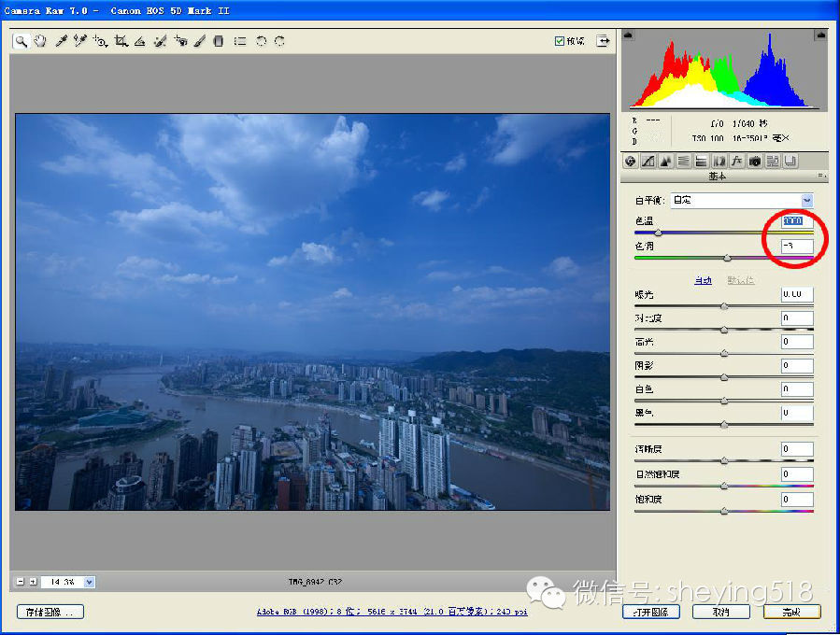This screenshot has height=635, width=840.
Task: Select the Targeted Adjustment tool
Action: (100, 41)
